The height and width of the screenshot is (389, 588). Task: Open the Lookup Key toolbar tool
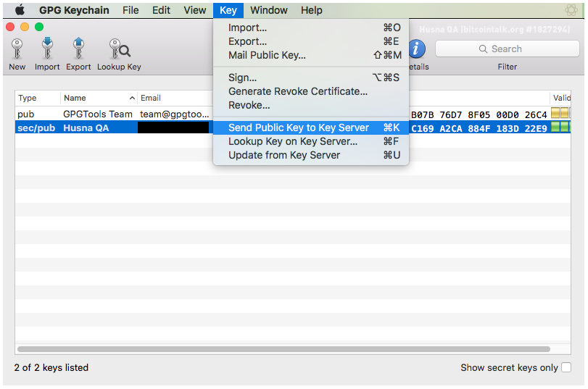click(x=119, y=49)
